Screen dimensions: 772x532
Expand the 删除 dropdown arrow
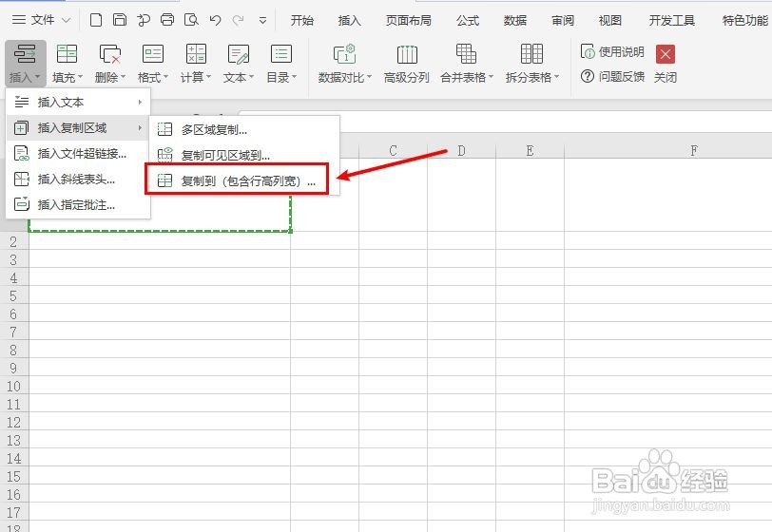[x=123, y=77]
